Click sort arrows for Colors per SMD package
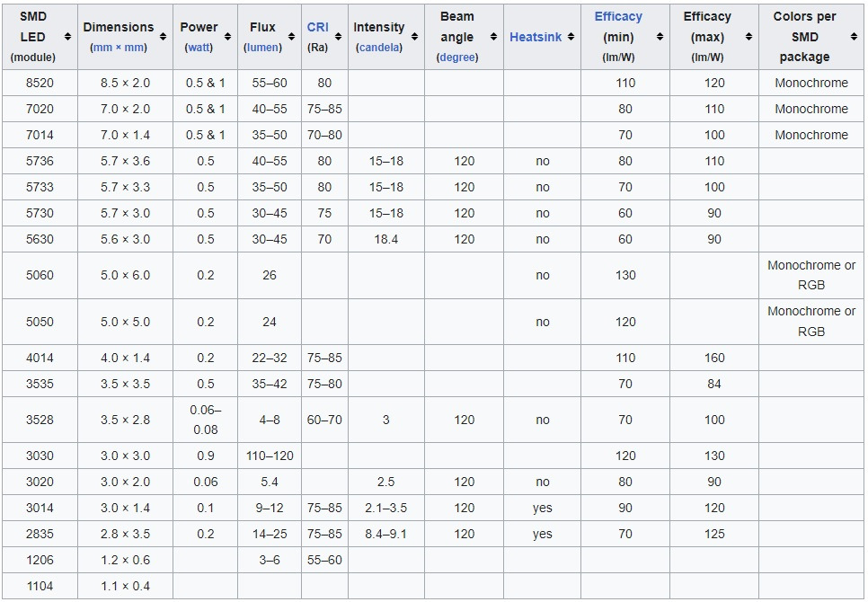This screenshot has width=868, height=602. coord(854,37)
